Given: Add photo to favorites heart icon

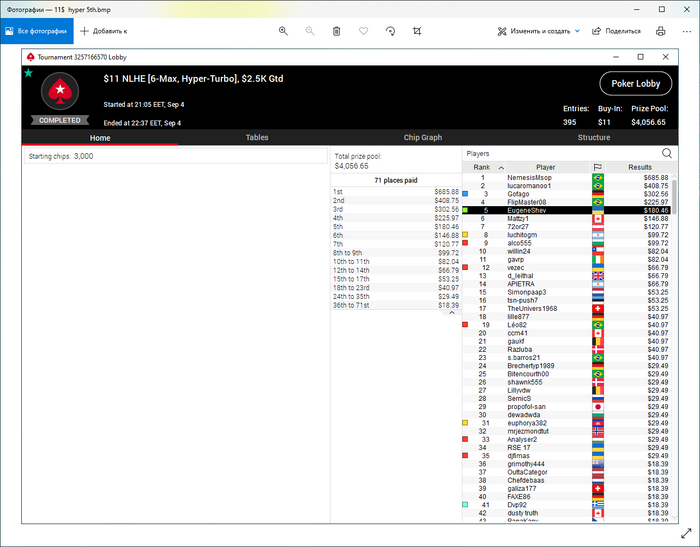Looking at the screenshot, I should (x=363, y=31).
